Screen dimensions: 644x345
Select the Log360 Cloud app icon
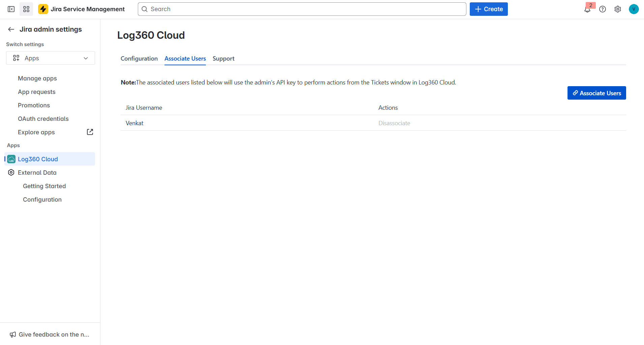click(x=11, y=159)
